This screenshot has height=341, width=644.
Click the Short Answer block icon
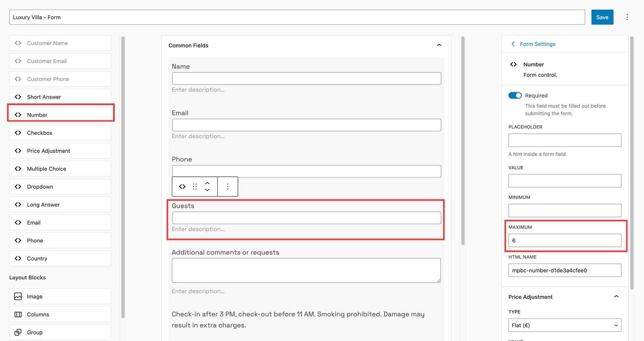18,97
